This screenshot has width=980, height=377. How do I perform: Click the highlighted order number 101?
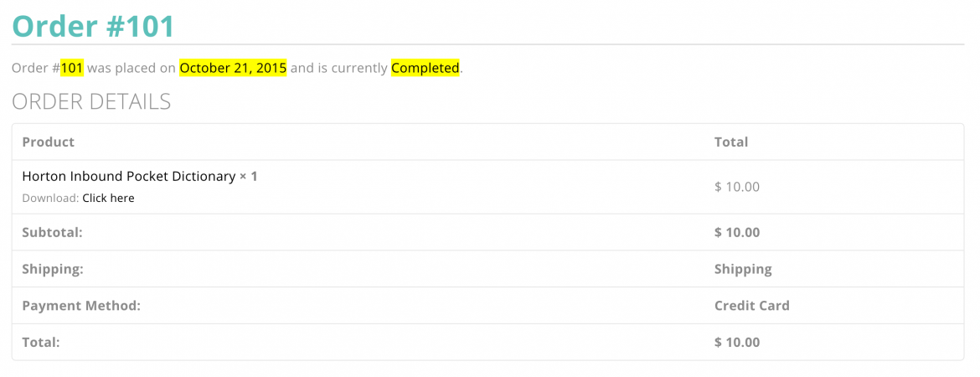tap(72, 68)
